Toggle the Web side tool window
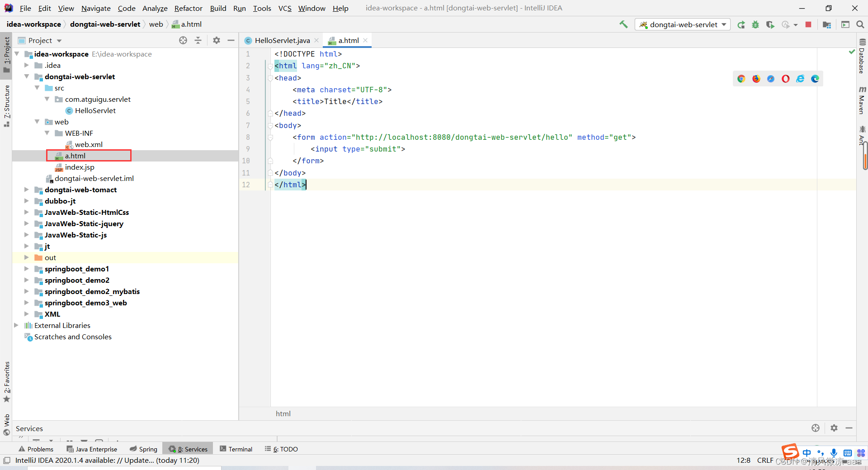This screenshot has height=470, width=868. point(6,425)
